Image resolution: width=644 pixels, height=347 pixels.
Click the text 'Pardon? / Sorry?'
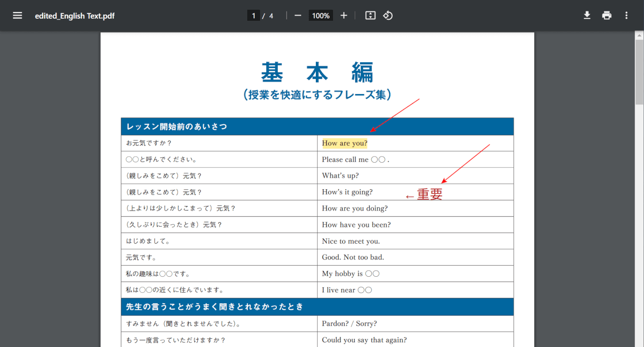(349, 324)
